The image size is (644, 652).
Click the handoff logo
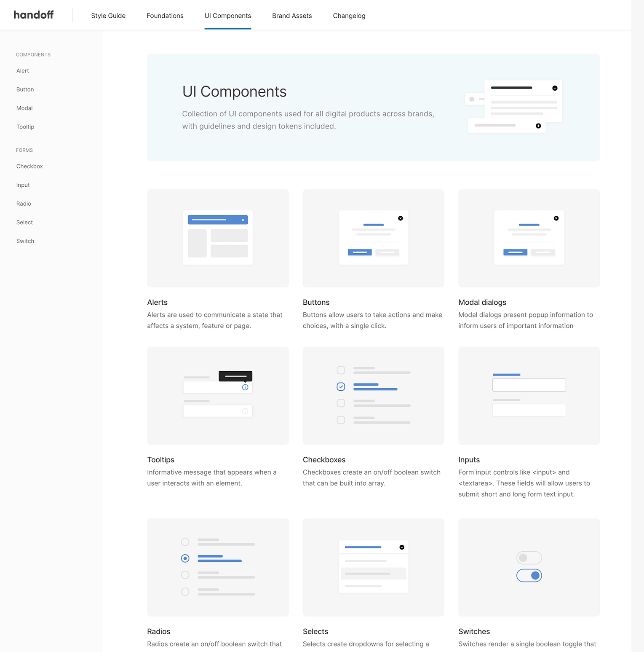(x=34, y=15)
